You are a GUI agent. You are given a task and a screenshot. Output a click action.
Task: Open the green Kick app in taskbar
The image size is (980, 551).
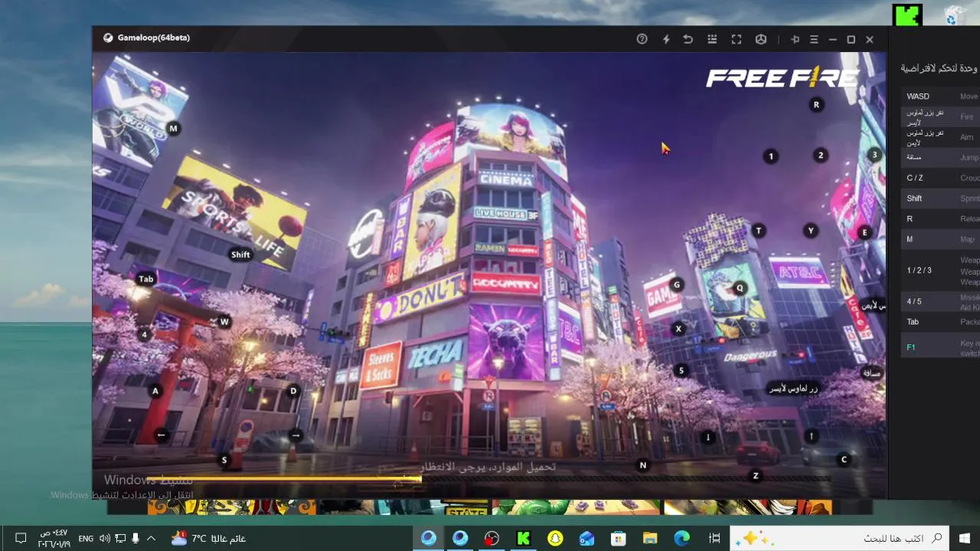pyautogui.click(x=524, y=539)
